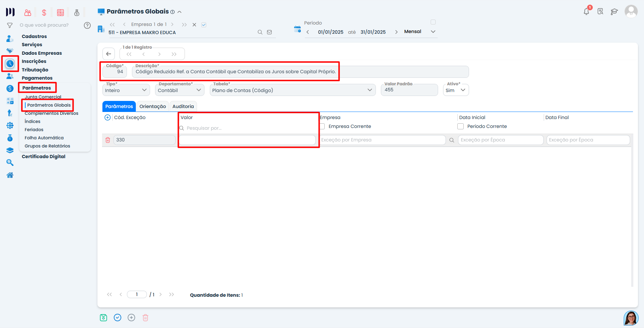Image resolution: width=644 pixels, height=328 pixels.
Task: Click the Exceção por Empresa input field
Action: point(383,140)
